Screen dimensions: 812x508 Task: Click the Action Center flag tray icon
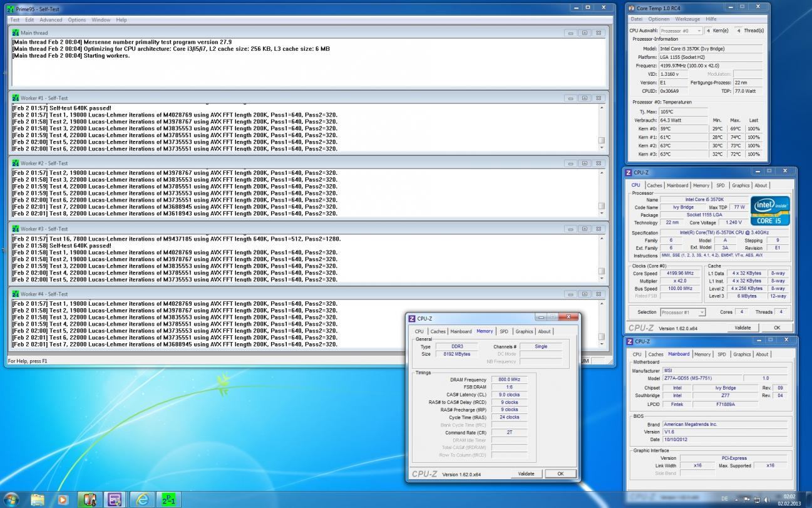point(746,499)
